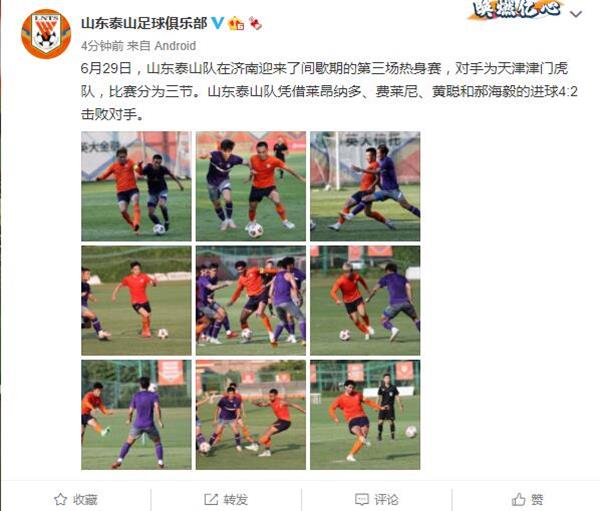
Task: Open the Android source link
Action: [x=175, y=46]
